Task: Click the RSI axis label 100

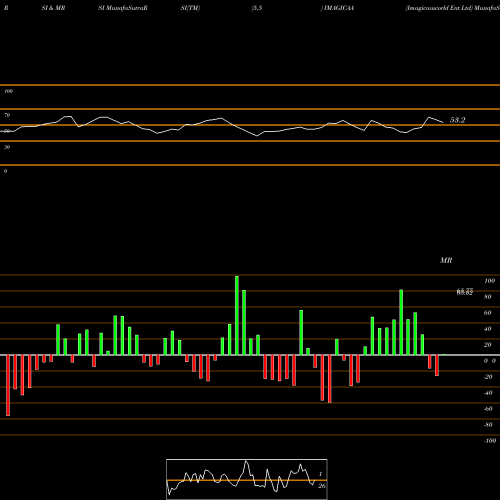Action: [9, 91]
